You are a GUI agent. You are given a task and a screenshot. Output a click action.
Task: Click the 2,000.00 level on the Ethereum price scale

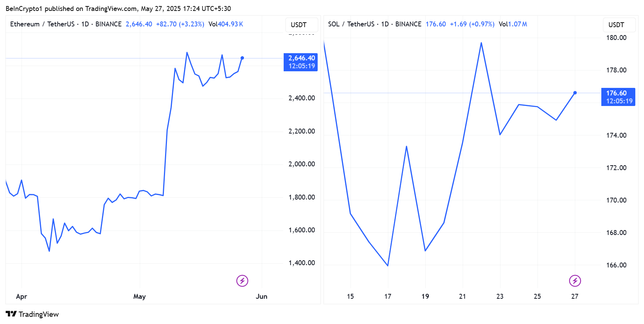point(301,164)
